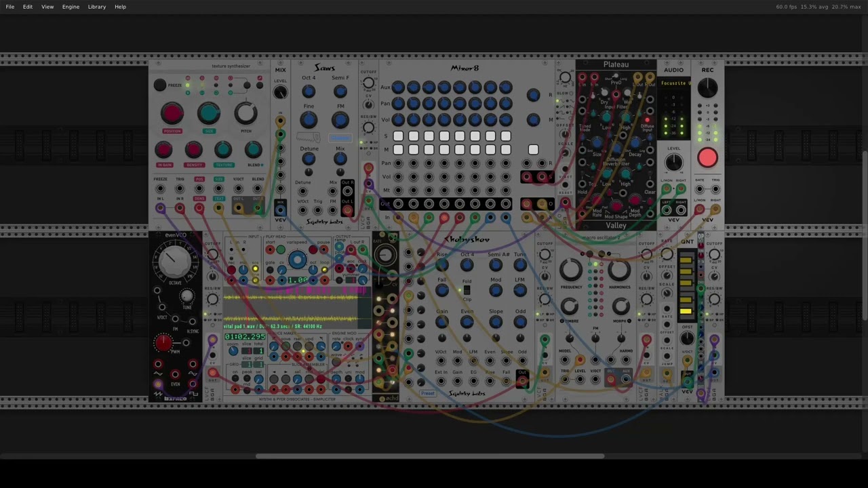868x488 pixels.
Task: Toggle Plateau Diffuse Input button
Action: pos(647,120)
